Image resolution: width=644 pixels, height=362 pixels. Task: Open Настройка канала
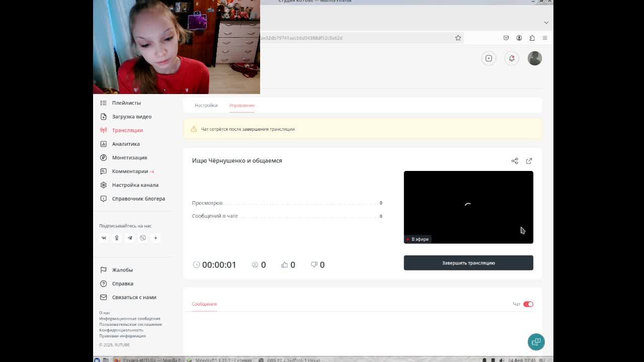tap(135, 185)
